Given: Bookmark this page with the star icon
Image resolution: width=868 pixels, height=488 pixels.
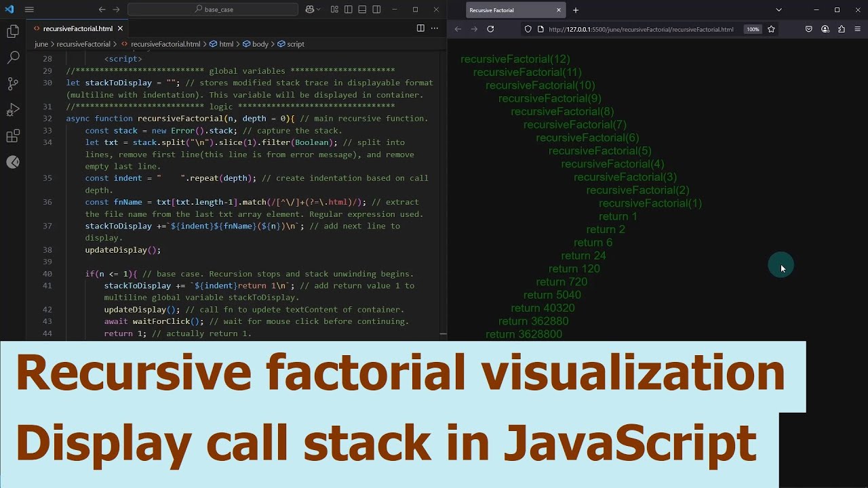Looking at the screenshot, I should (x=771, y=29).
